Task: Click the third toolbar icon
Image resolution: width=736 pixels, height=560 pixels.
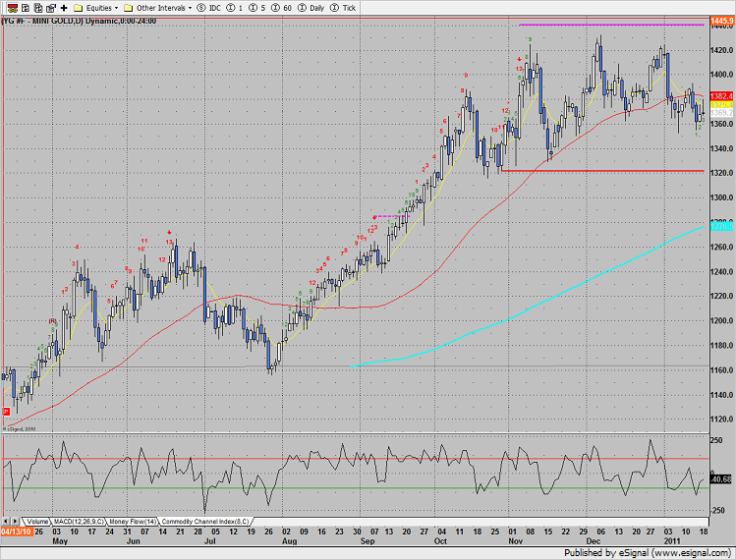Action: point(36,7)
